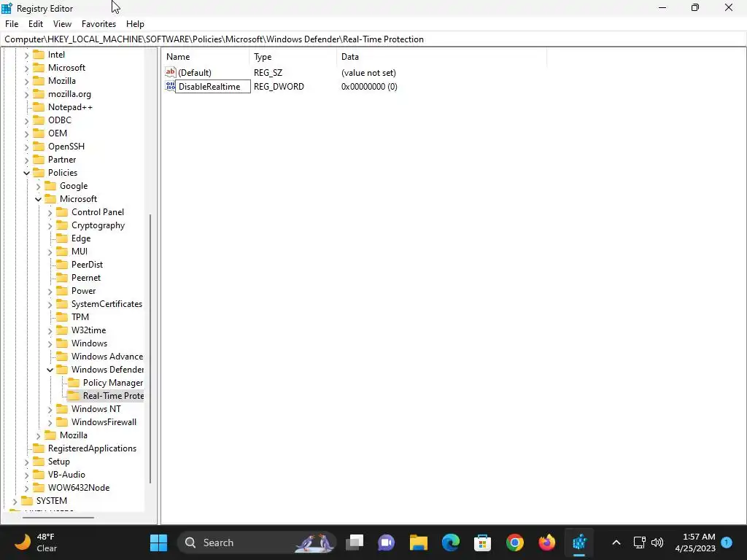Expand the Control Panel key
This screenshot has height=560, width=747.
tap(50, 213)
